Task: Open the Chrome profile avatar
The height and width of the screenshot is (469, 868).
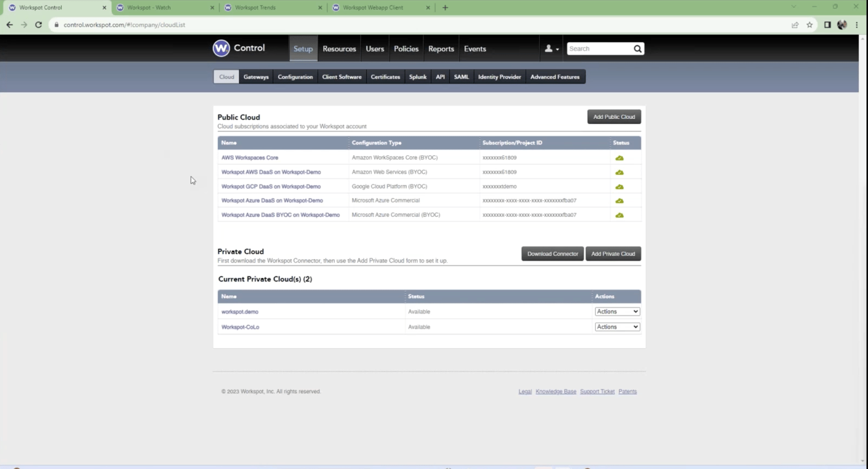Action: point(842,25)
